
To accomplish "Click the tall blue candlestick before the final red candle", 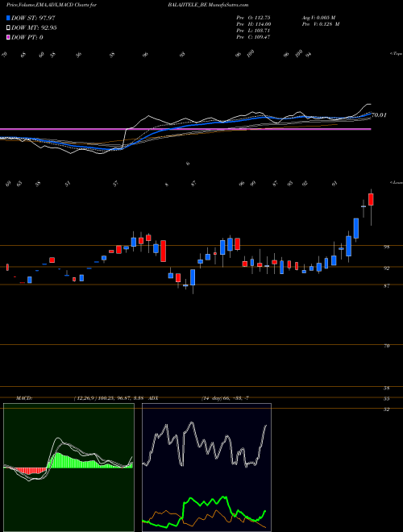I will (x=356, y=228).
